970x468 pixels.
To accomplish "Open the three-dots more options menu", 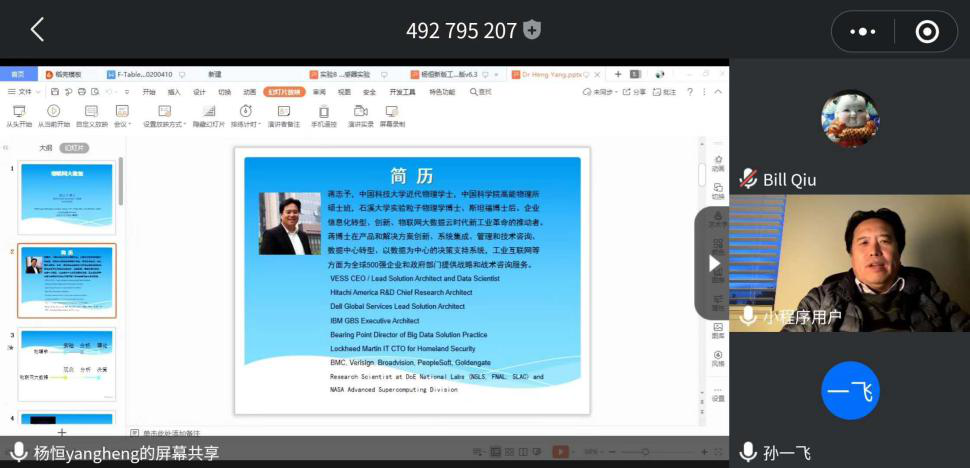I will coord(862,31).
